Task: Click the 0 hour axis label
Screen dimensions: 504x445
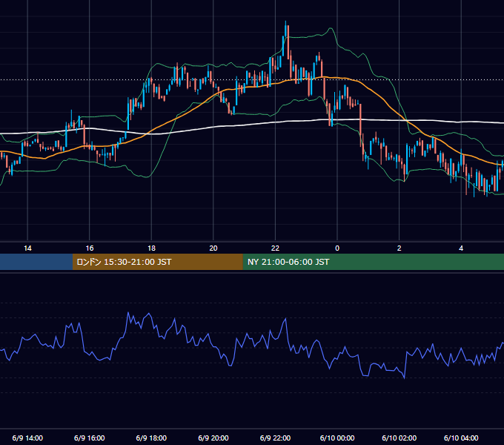Action: pyautogui.click(x=337, y=248)
